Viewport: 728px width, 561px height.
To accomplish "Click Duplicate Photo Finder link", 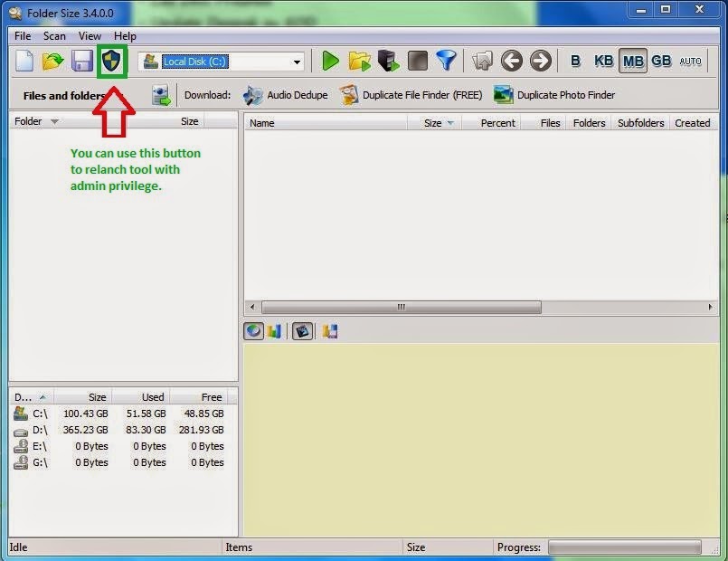I will click(566, 95).
